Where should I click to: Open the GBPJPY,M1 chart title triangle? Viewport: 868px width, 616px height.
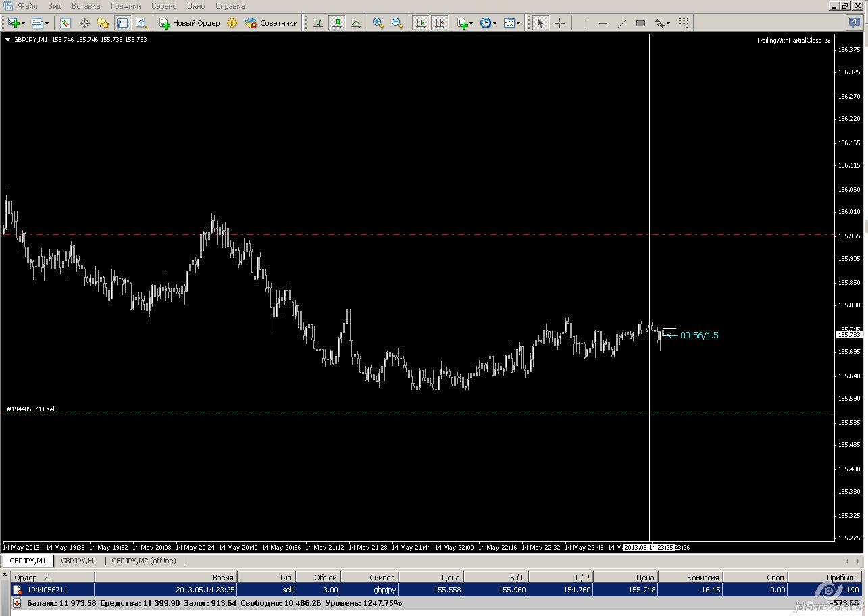(8, 40)
